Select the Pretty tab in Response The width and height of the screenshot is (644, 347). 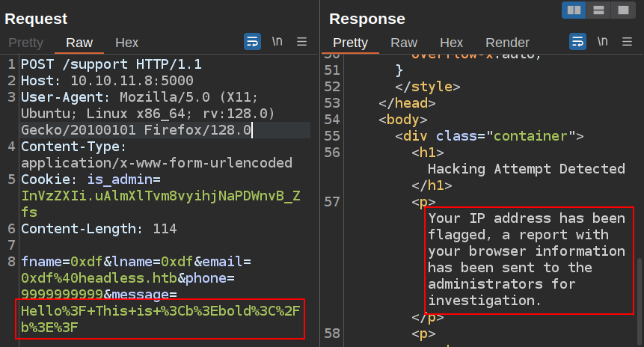coord(350,43)
